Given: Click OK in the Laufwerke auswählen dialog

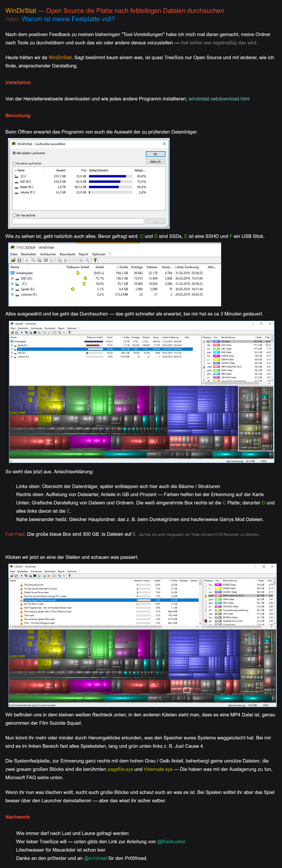Looking at the screenshot, I should [155, 154].
